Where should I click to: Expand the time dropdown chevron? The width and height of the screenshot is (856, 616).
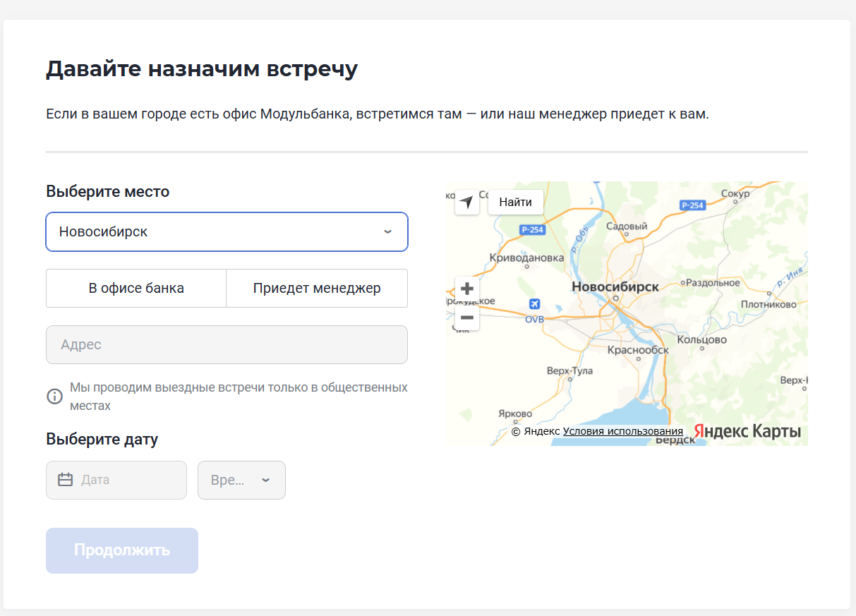[x=265, y=480]
